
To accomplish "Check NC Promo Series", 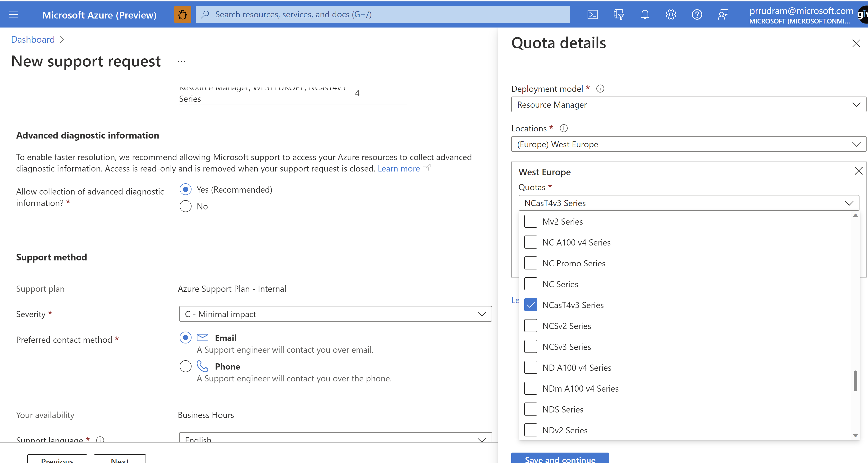I will click(531, 263).
